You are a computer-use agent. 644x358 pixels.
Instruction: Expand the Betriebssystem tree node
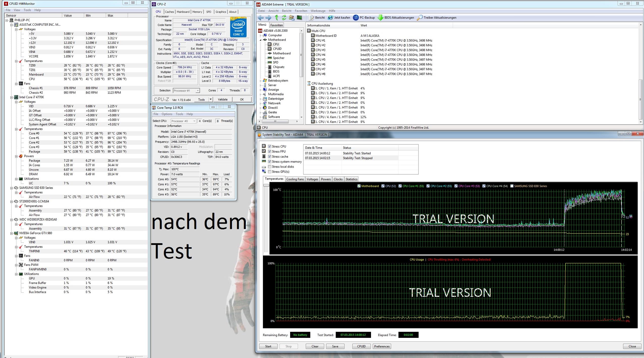261,81
